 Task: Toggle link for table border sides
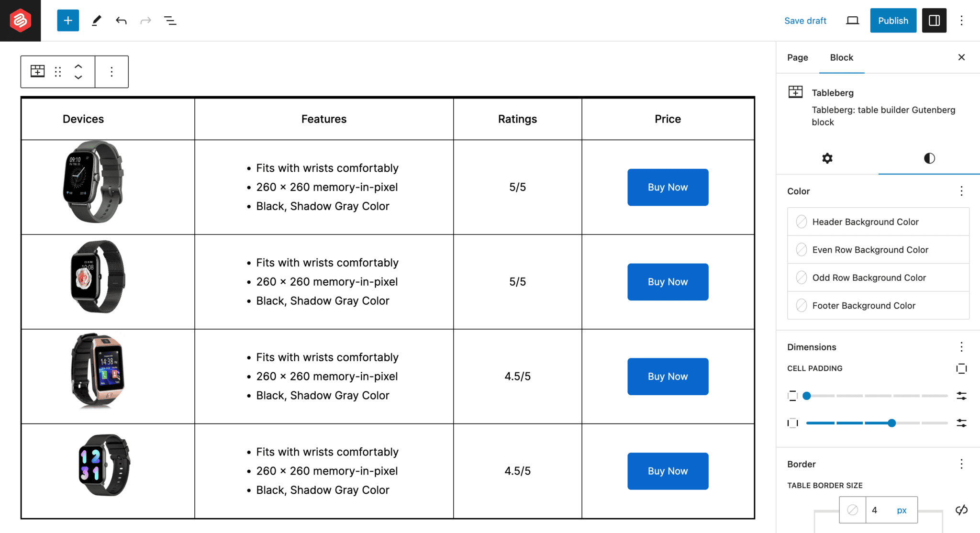(x=961, y=510)
